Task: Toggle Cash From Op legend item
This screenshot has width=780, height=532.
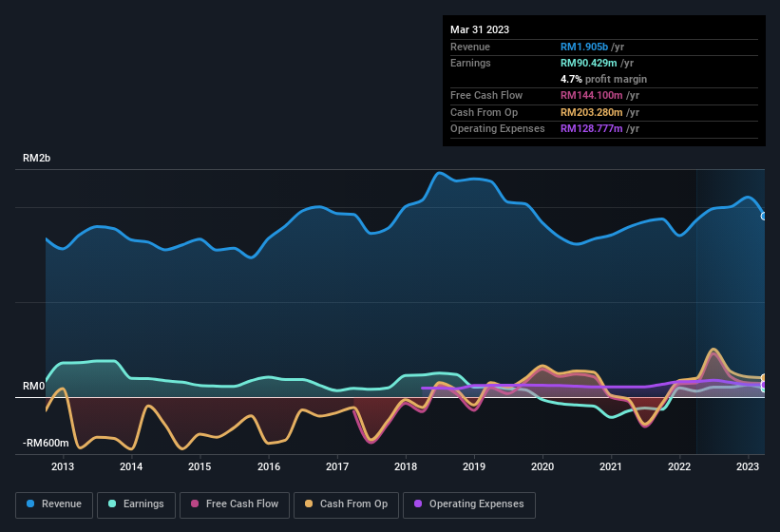Action: coord(347,504)
